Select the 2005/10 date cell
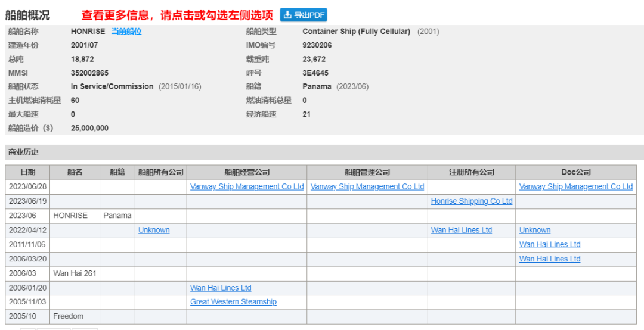 pyautogui.click(x=27, y=316)
